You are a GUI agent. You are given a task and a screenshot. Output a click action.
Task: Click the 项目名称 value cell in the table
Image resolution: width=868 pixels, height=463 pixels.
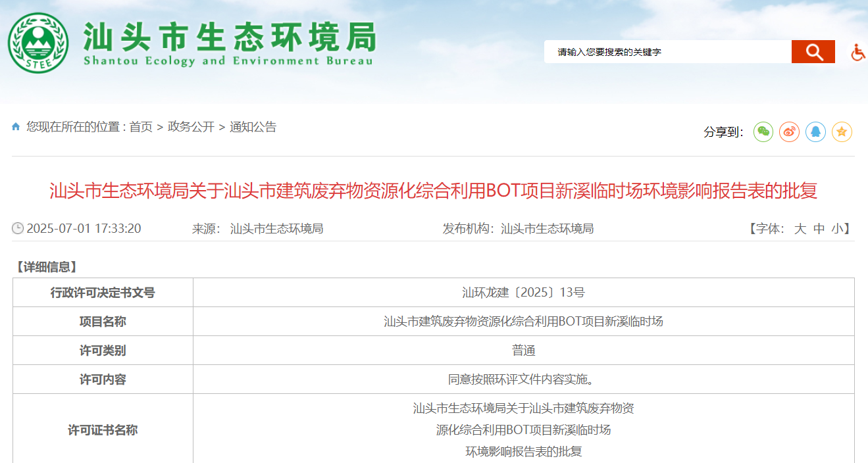click(523, 322)
